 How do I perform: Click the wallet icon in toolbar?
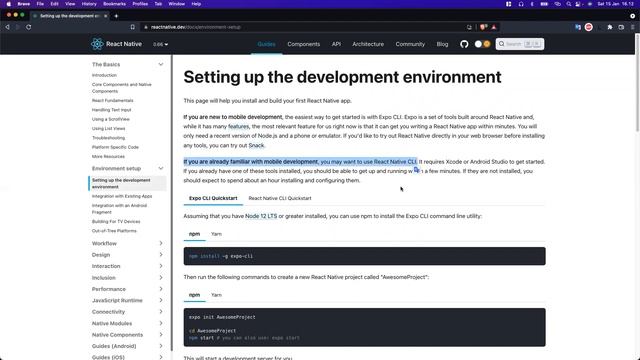[621, 27]
